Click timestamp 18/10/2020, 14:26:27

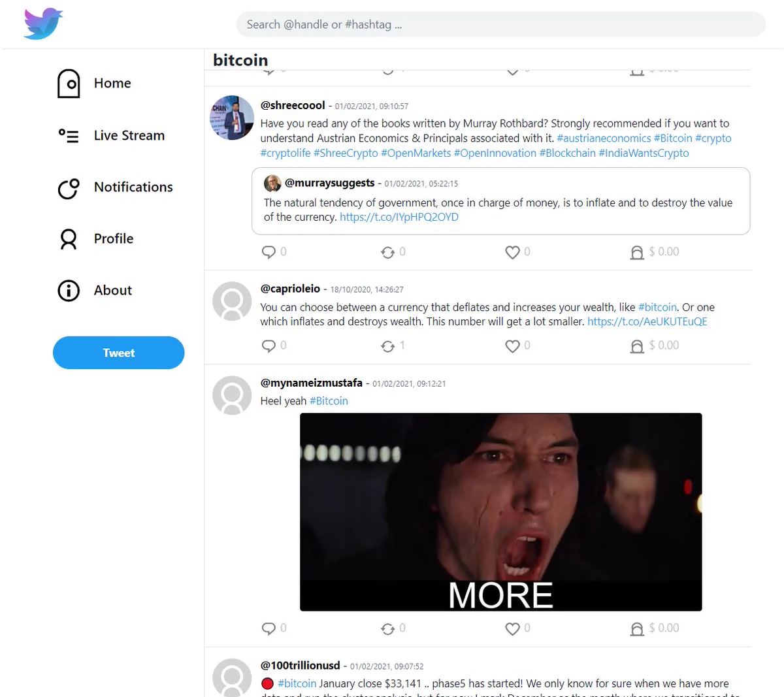pos(367,289)
